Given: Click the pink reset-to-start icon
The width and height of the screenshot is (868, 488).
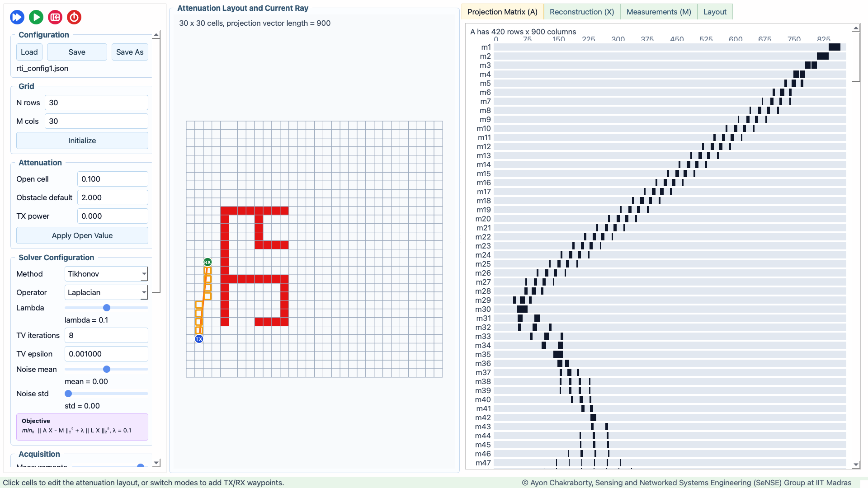Looking at the screenshot, I should click(55, 17).
